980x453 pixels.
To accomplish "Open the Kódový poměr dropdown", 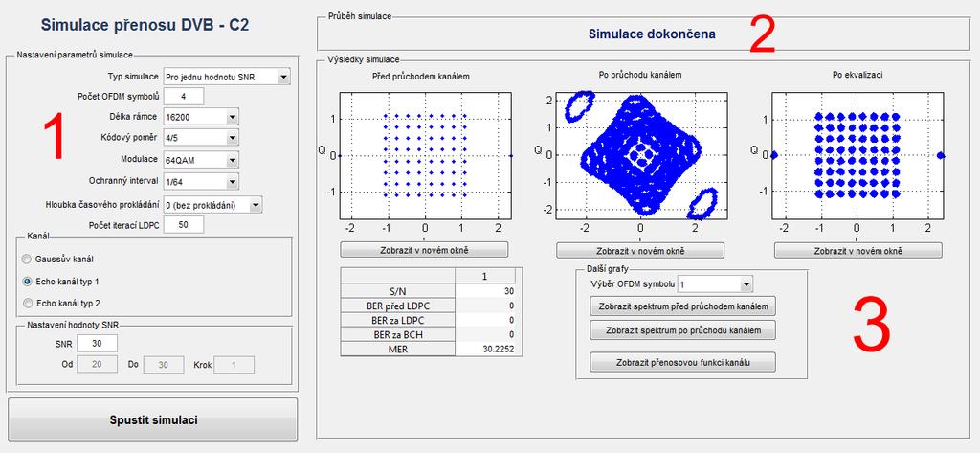I will pos(201,138).
